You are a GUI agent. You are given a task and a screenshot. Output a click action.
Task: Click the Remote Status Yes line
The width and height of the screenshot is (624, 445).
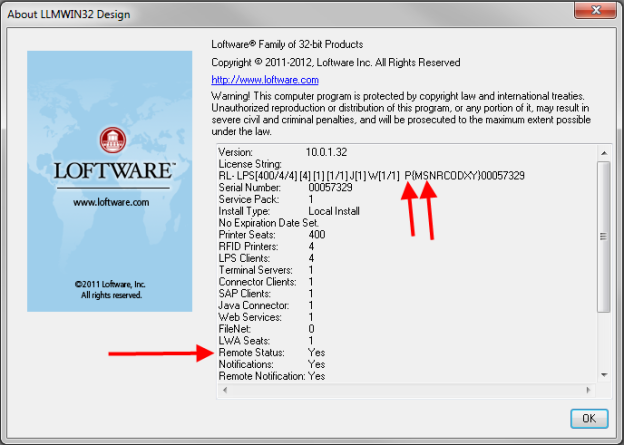pos(272,352)
